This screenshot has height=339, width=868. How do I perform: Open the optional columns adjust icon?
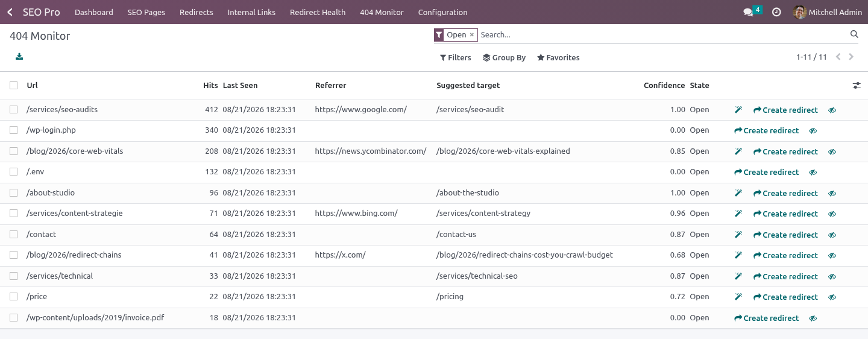(x=857, y=86)
